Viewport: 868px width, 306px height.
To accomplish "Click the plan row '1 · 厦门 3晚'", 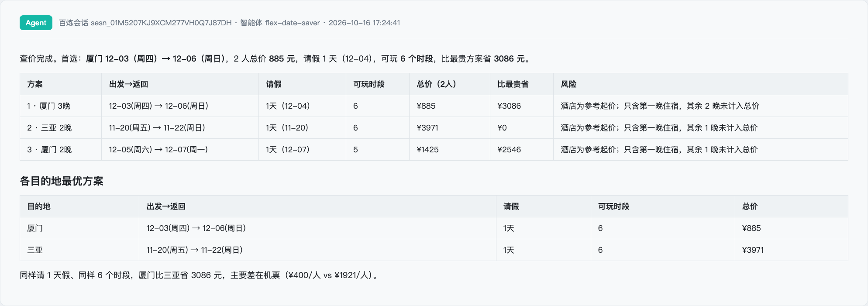I will click(x=434, y=106).
